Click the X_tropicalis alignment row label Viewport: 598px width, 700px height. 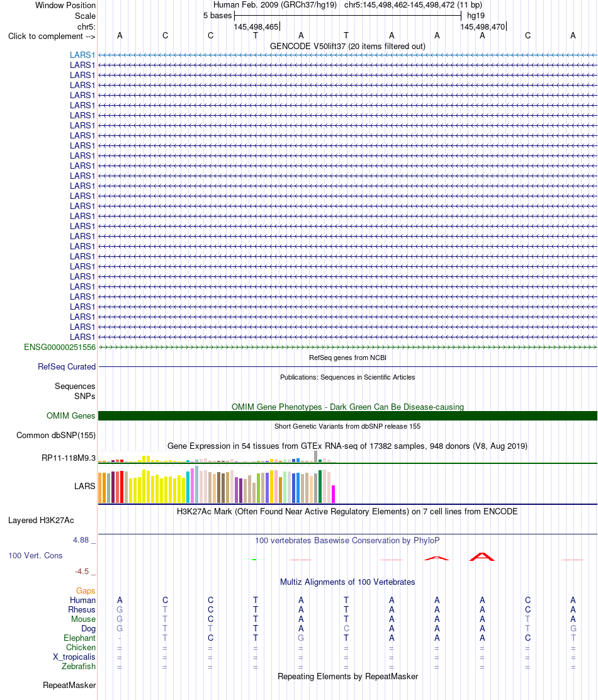[x=74, y=657]
